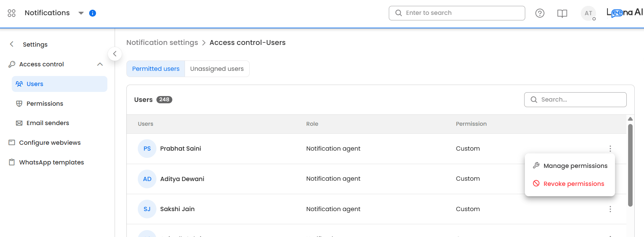Screen dimensions: 644x237
Task: Open Email senders settings
Action: point(48,123)
